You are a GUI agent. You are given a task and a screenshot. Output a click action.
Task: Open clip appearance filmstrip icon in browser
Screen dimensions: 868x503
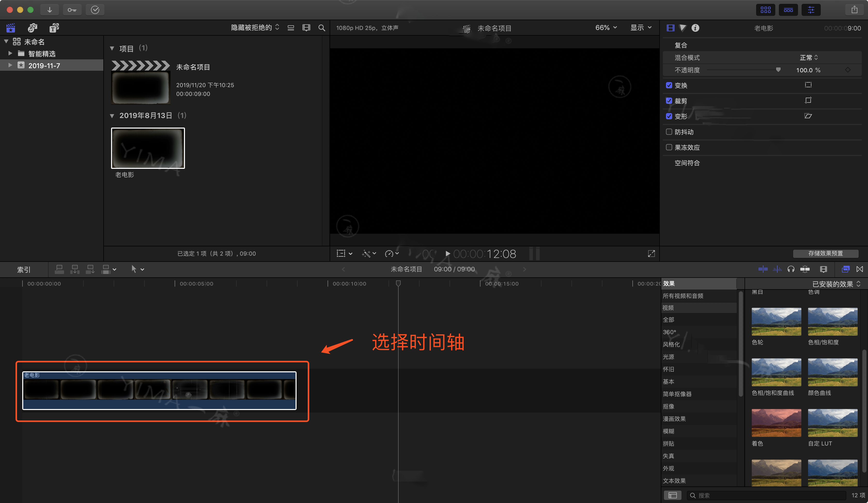point(306,28)
